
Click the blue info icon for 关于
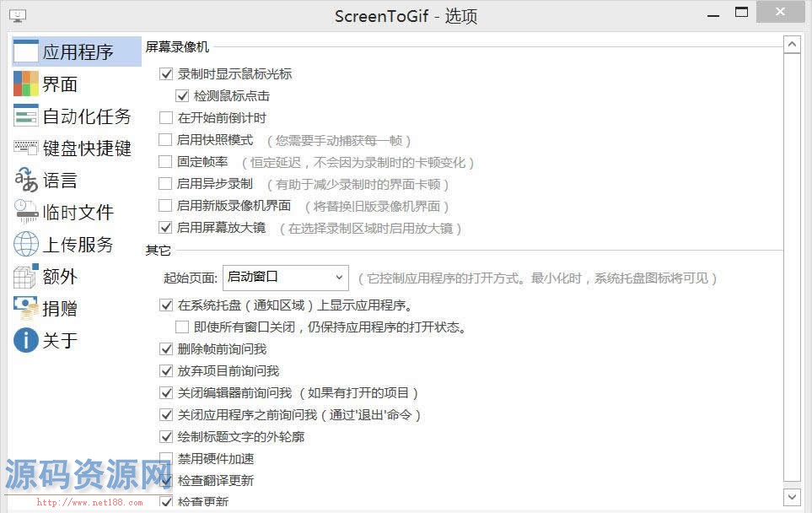[x=25, y=340]
